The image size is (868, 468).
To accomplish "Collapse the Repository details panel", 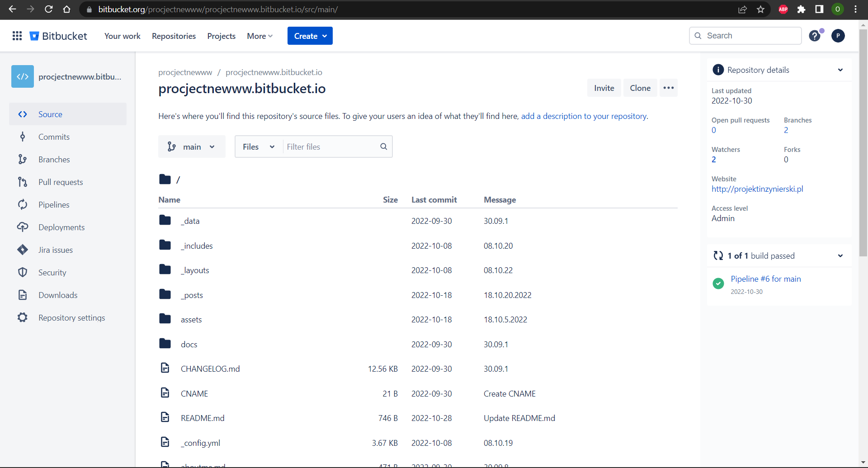I will pos(840,70).
